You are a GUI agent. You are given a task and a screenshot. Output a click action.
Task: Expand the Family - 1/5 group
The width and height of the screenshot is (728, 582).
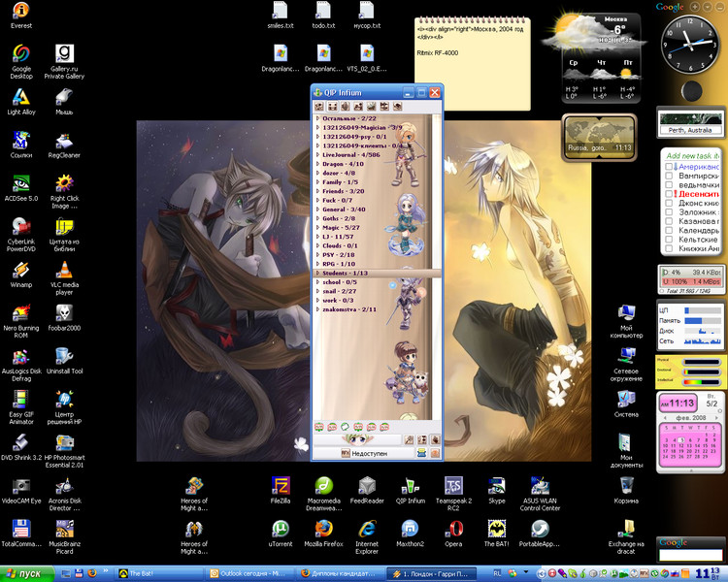coord(318,182)
